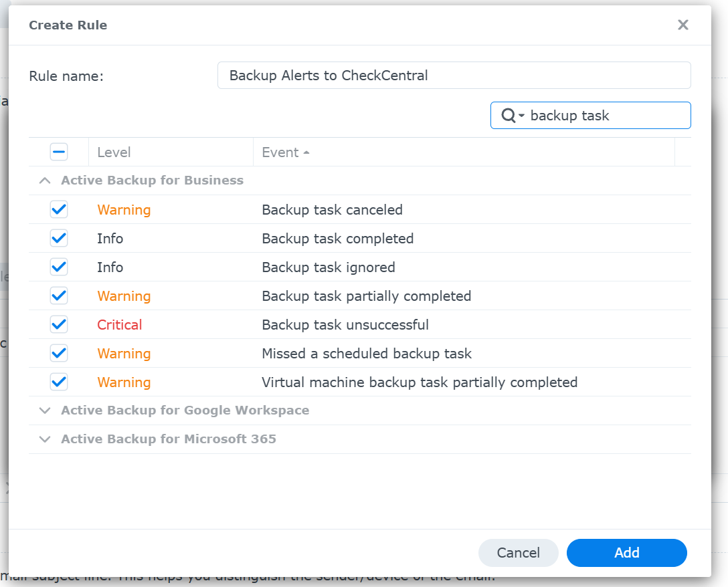Click the Critical level label
Screen dimensions: 728x587
(x=119, y=325)
